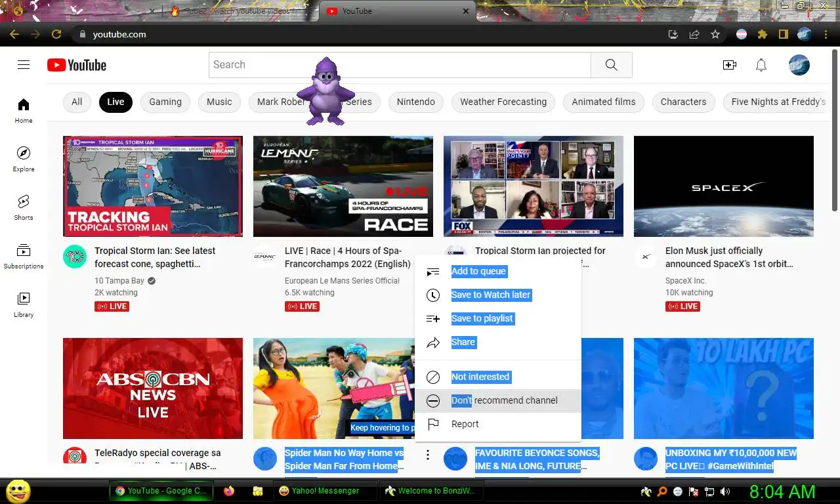Switch to Welcome to BonziW... taskbar button
This screenshot has width=840, height=504.
432,490
